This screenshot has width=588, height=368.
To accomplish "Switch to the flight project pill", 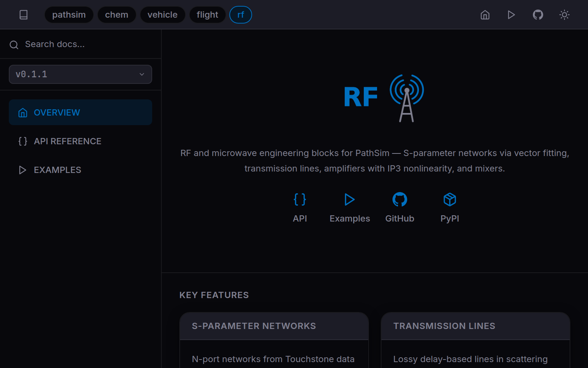I will point(207,15).
